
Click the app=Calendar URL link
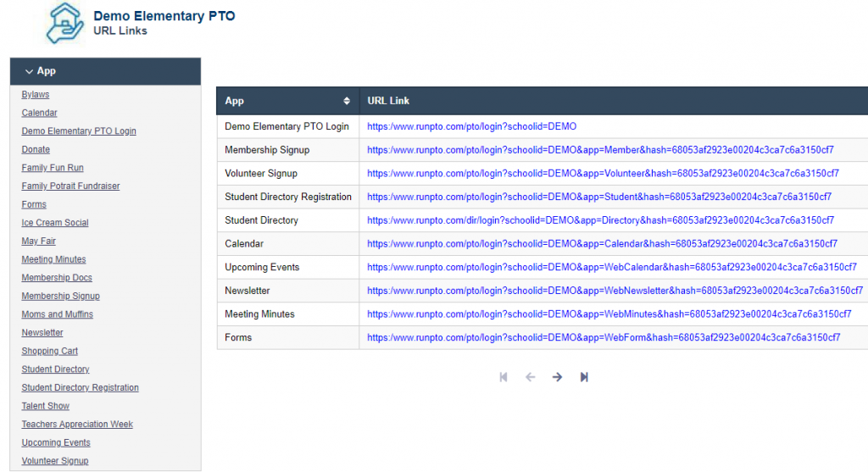click(603, 243)
